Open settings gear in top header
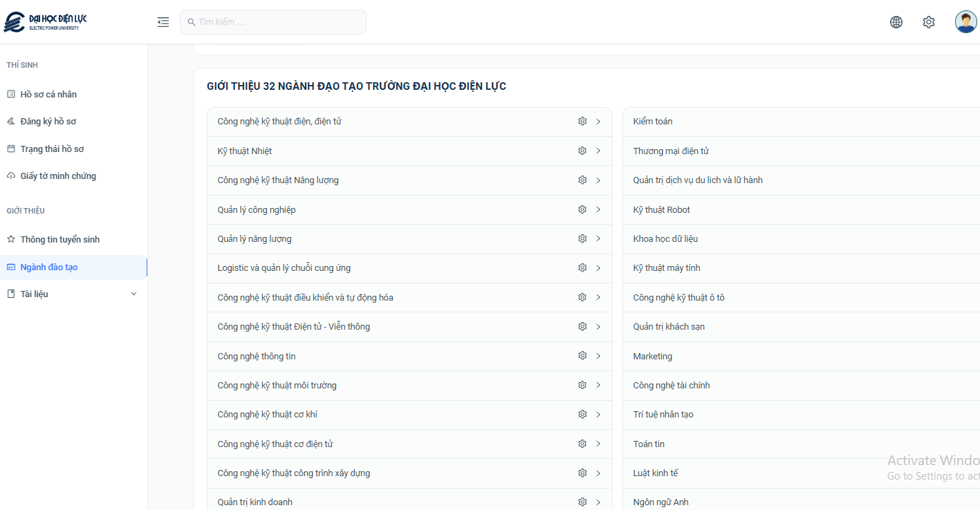This screenshot has height=510, width=980. (928, 22)
